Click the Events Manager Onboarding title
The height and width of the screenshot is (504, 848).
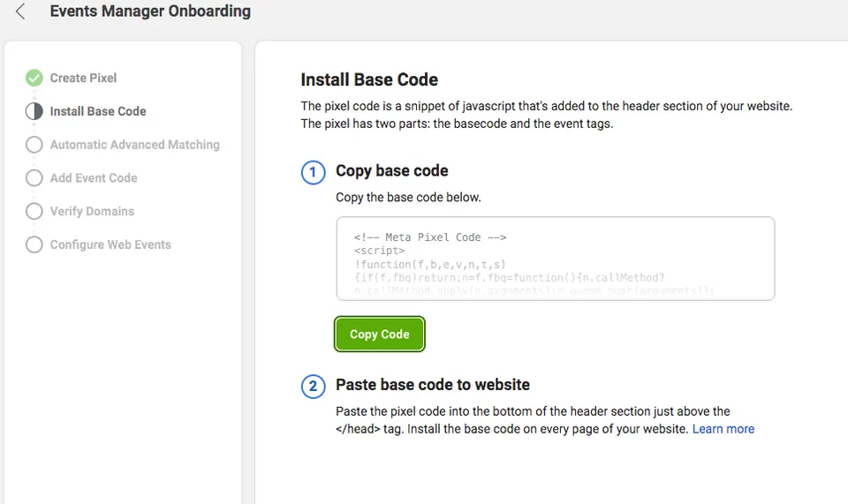[x=150, y=11]
